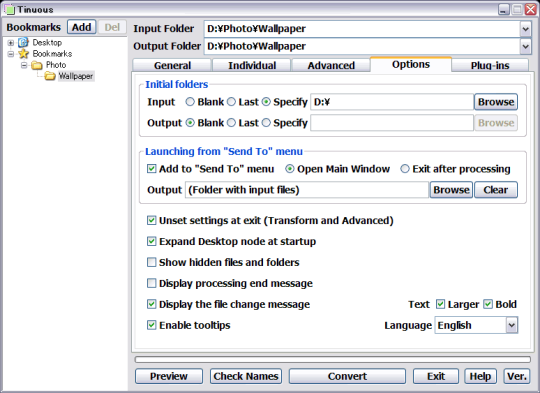This screenshot has width=540, height=393.
Task: Click the Desktop icon in tree
Action: pos(23,42)
